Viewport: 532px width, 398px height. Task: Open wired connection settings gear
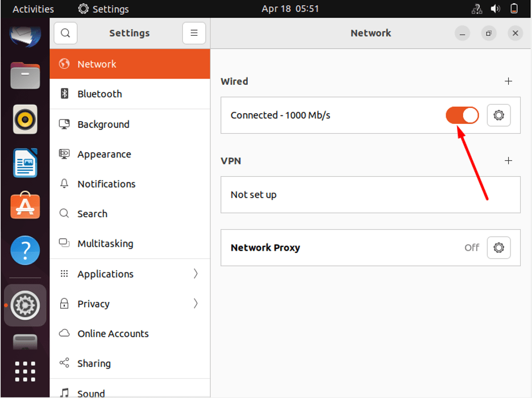coord(498,115)
